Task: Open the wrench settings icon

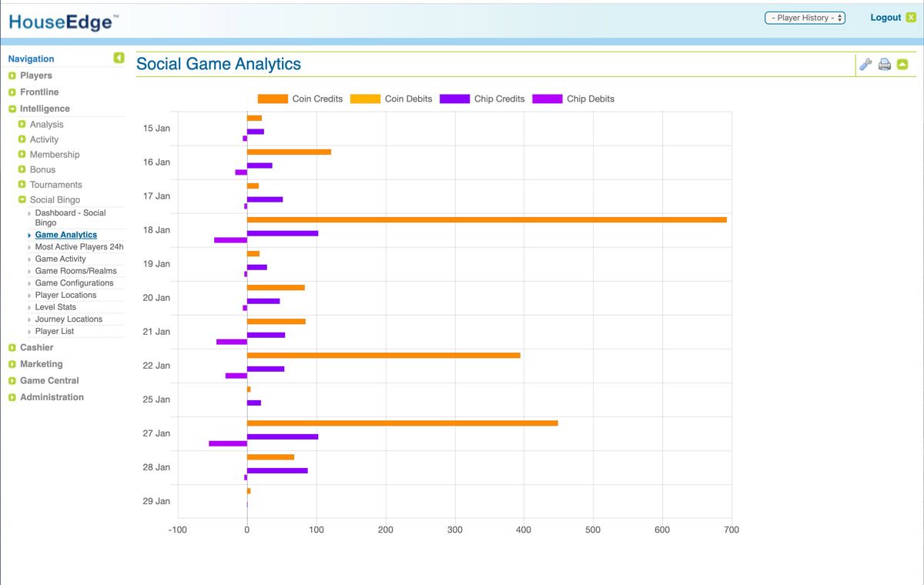Action: (x=865, y=65)
